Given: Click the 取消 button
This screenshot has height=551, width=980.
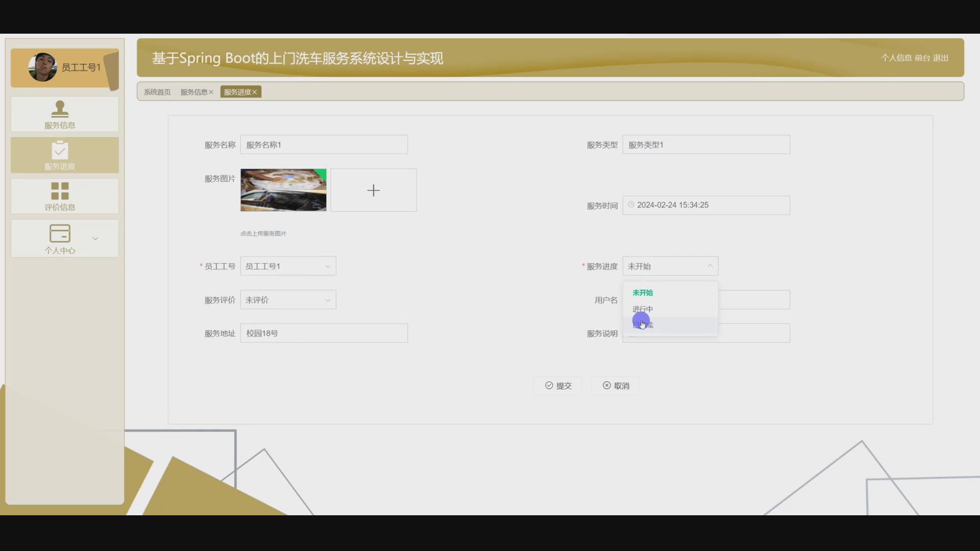Looking at the screenshot, I should pos(616,386).
